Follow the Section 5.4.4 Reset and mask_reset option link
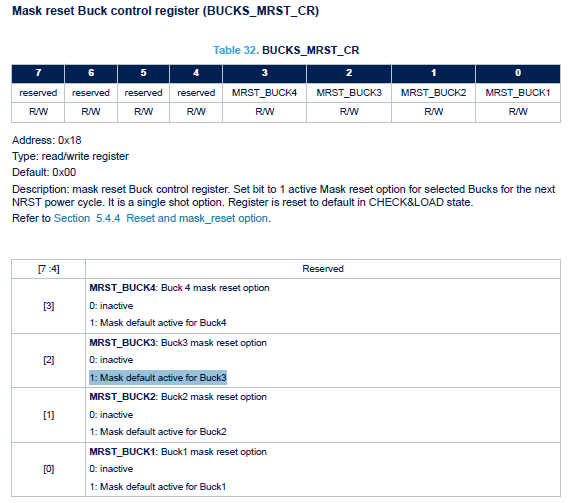 [x=162, y=218]
